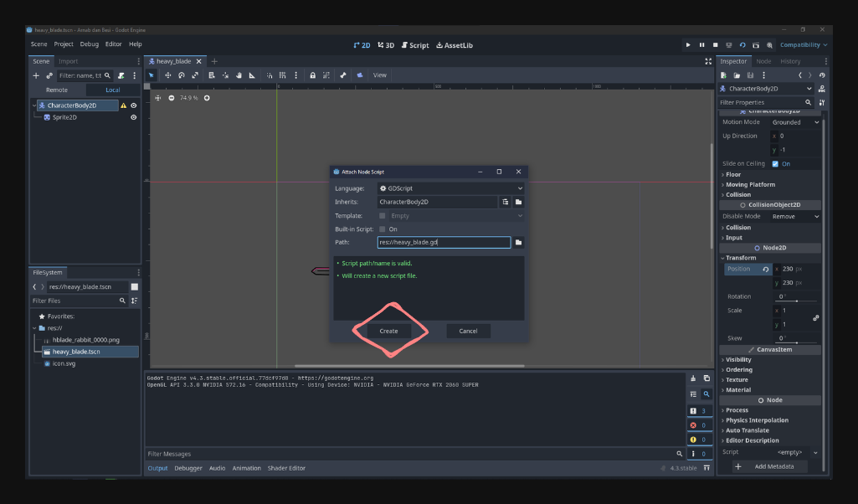Open the class documentation icon in Inspector
Screen dimensions: 858x504
822,88
